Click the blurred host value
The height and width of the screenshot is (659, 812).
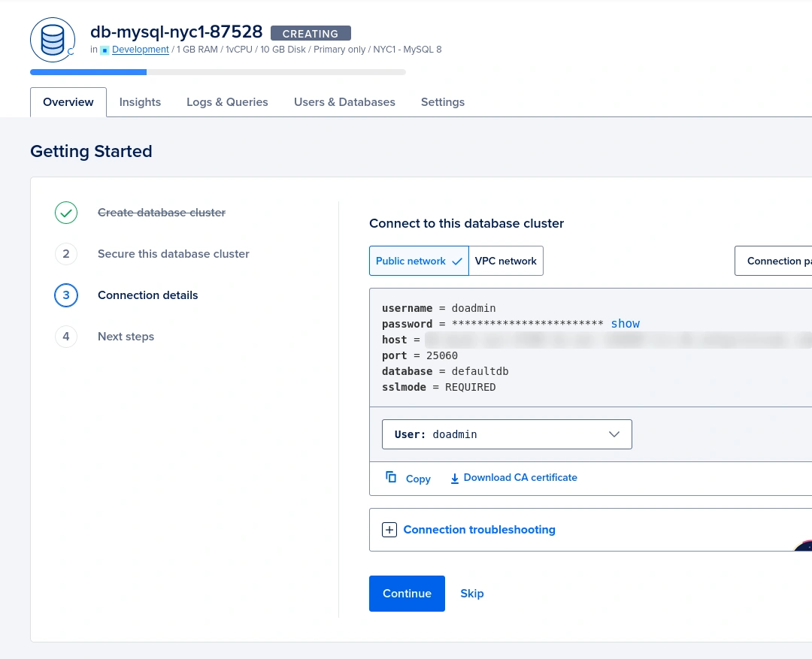click(618, 340)
